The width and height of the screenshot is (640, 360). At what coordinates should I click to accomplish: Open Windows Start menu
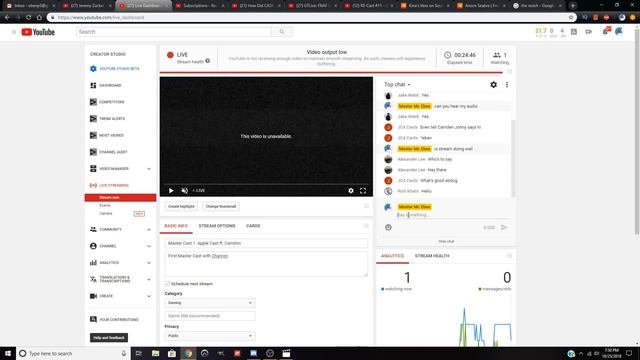[8, 353]
